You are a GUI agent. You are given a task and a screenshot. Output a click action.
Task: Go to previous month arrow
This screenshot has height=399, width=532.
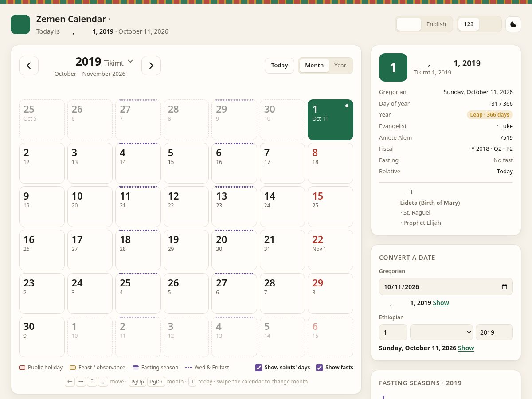tap(29, 66)
